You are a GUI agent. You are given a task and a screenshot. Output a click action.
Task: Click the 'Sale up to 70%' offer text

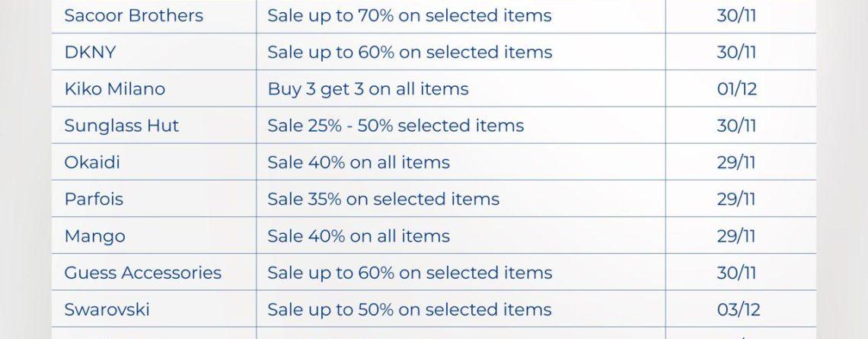tap(409, 15)
